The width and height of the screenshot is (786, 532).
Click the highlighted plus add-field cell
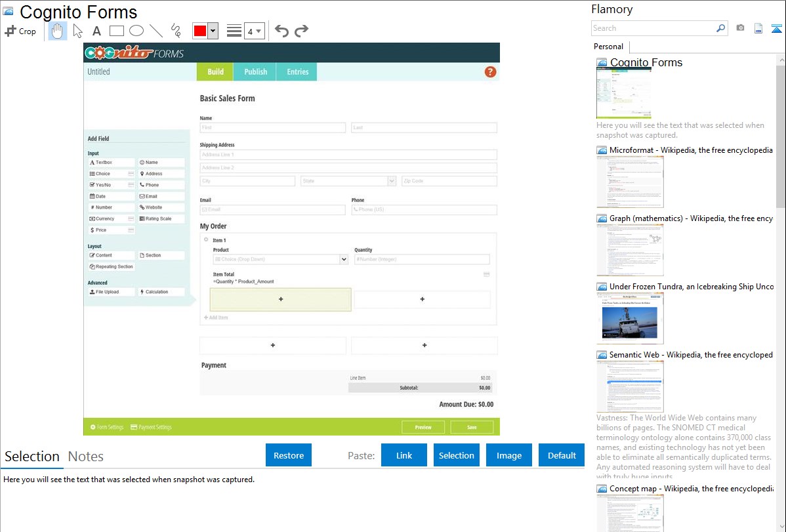click(281, 299)
